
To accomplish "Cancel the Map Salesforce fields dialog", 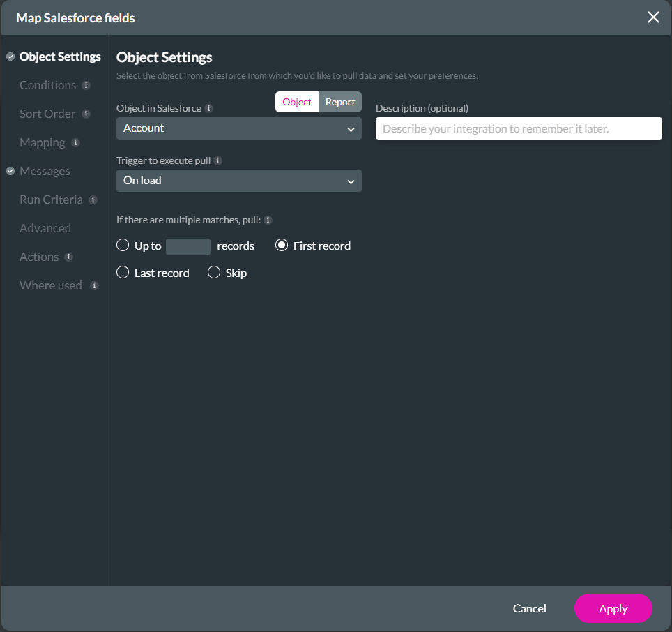I will click(x=529, y=608).
